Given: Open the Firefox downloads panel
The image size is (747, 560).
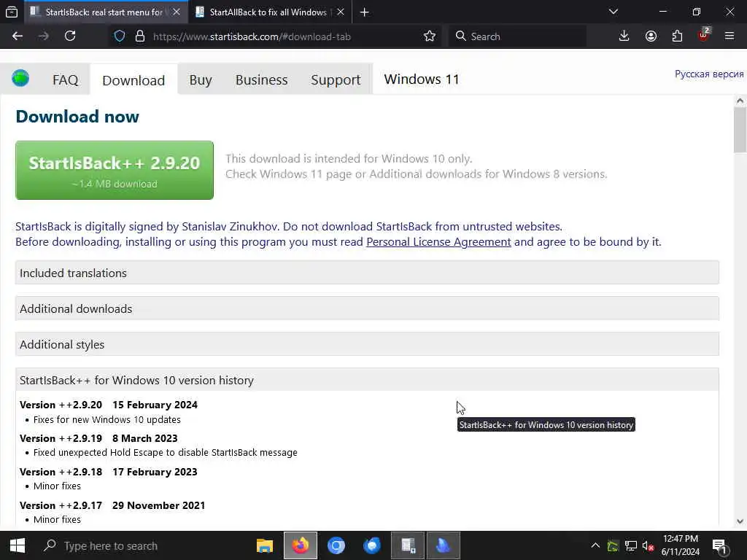Looking at the screenshot, I should pyautogui.click(x=624, y=36).
